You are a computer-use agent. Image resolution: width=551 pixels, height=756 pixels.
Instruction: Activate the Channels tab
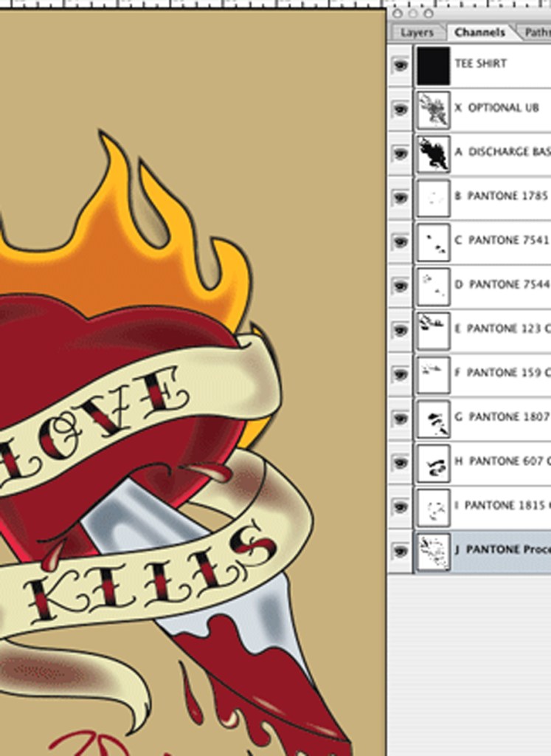click(x=479, y=32)
